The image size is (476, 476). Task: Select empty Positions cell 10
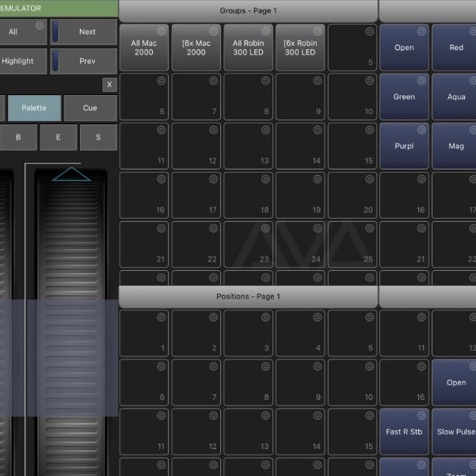point(352,383)
